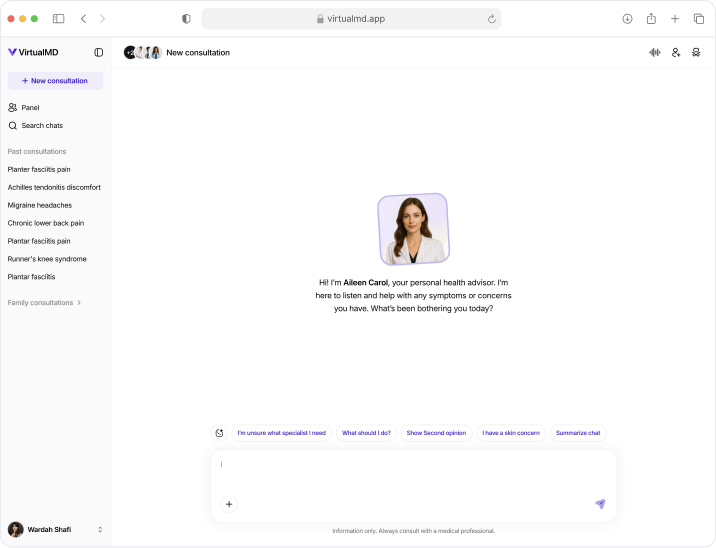Image resolution: width=716 pixels, height=548 pixels.
Task: Expand Family consultations section
Action: point(44,303)
